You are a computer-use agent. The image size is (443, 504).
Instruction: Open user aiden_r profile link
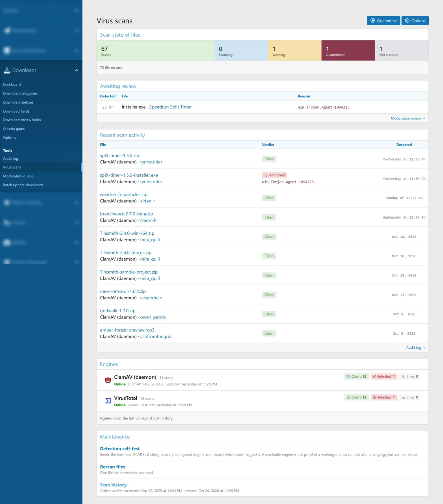tap(147, 201)
